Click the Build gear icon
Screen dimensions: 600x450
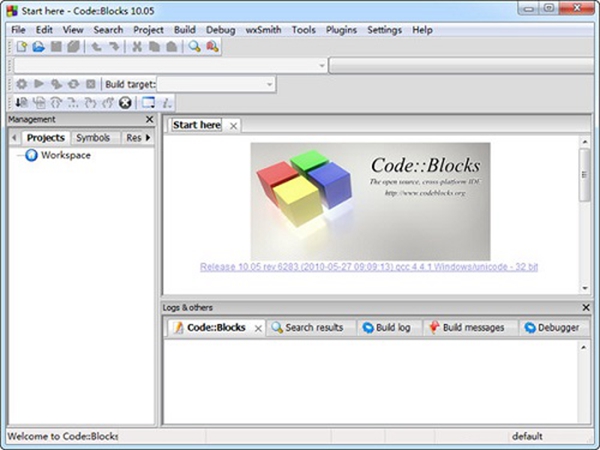point(22,84)
